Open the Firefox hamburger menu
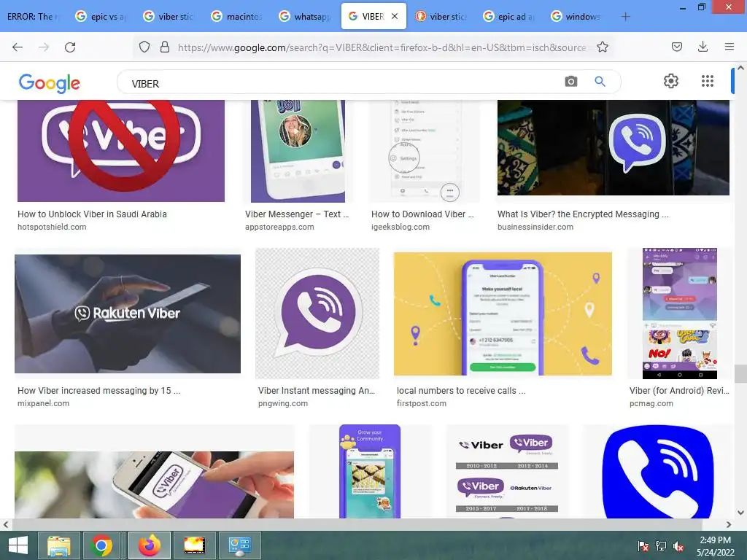The image size is (747, 560). [x=729, y=47]
